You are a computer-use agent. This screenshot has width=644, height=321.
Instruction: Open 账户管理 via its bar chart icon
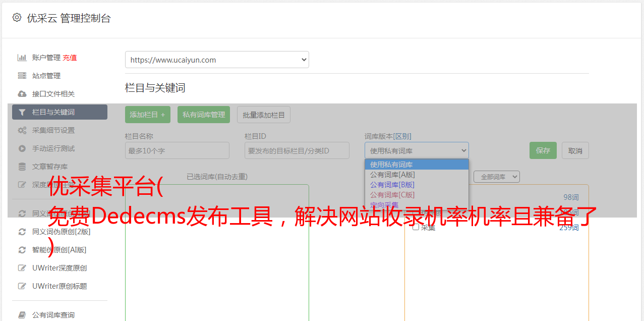[22, 58]
